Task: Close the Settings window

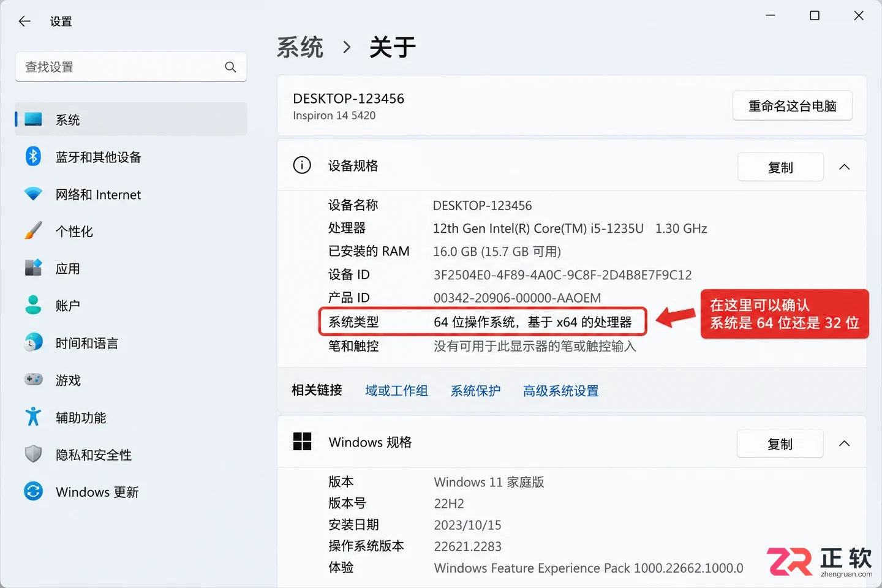Action: click(859, 15)
